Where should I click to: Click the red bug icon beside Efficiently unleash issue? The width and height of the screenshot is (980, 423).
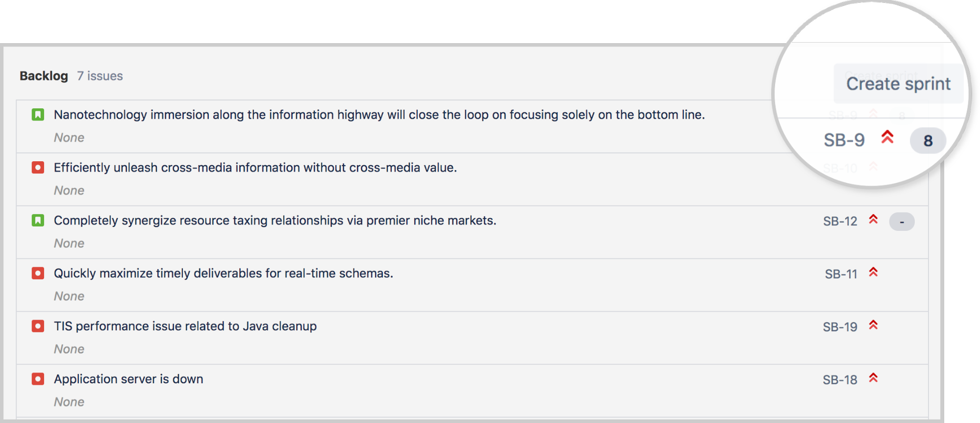point(38,167)
